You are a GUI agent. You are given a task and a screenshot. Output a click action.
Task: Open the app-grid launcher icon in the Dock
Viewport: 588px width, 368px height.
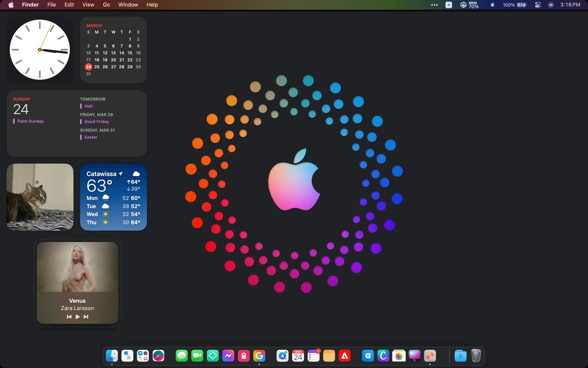[x=143, y=356]
